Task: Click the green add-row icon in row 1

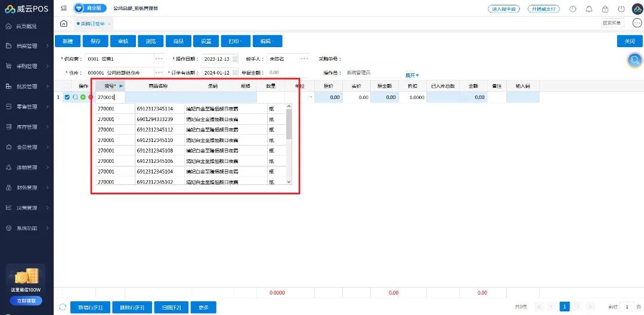Action: (83, 97)
